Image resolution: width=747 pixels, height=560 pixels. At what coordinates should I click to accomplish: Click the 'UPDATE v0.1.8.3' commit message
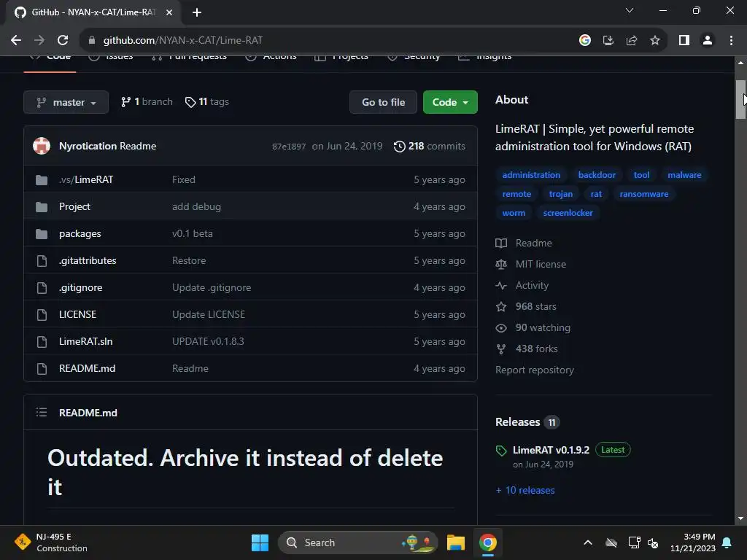click(x=208, y=341)
